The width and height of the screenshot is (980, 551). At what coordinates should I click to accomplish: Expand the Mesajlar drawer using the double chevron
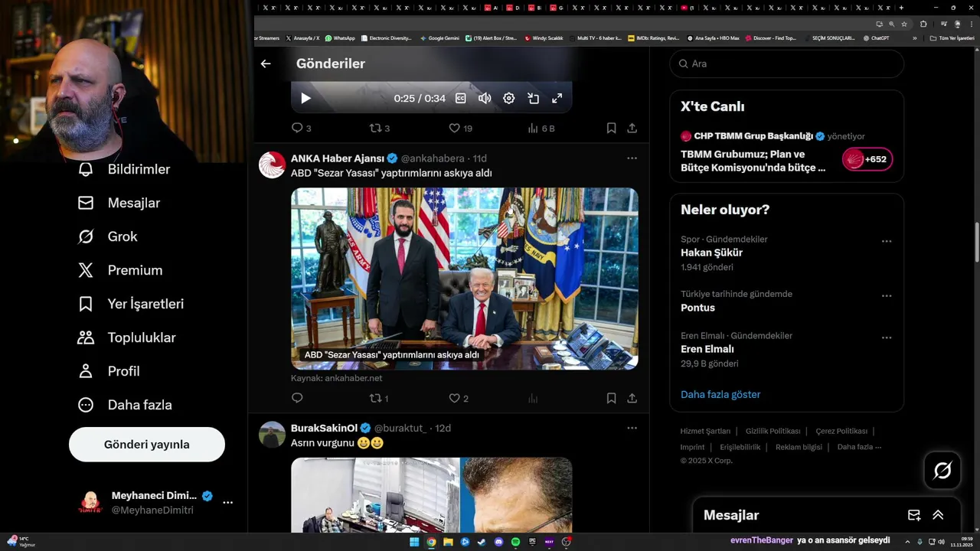coord(938,515)
